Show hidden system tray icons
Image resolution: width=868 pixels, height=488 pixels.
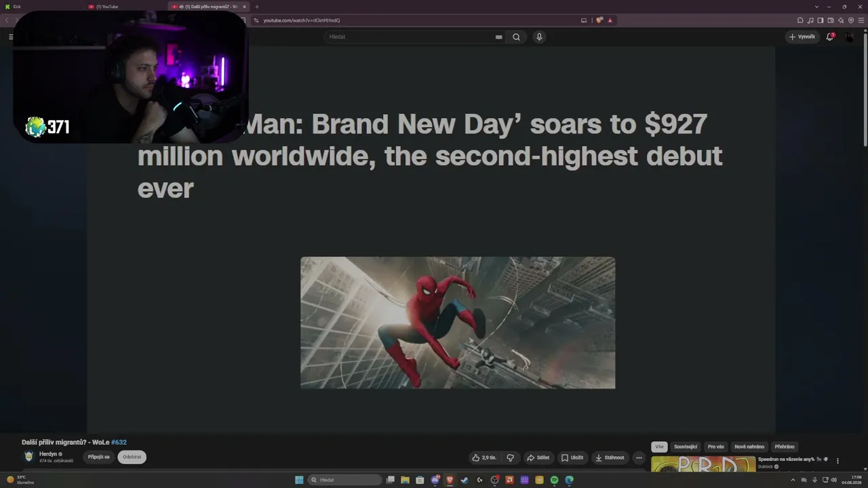(x=793, y=480)
